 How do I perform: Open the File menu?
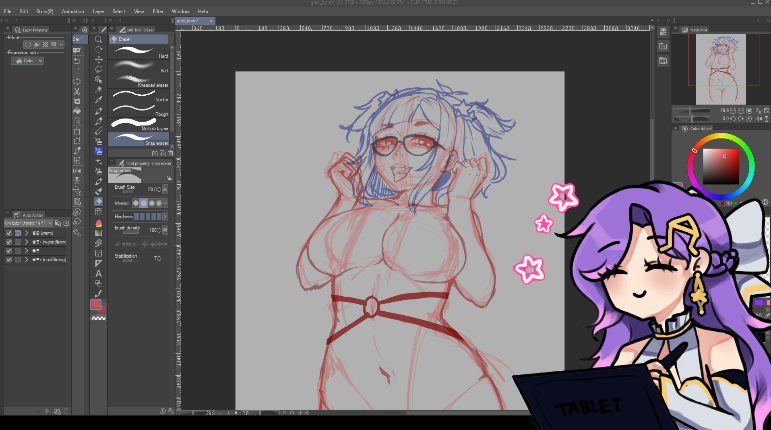[7, 11]
